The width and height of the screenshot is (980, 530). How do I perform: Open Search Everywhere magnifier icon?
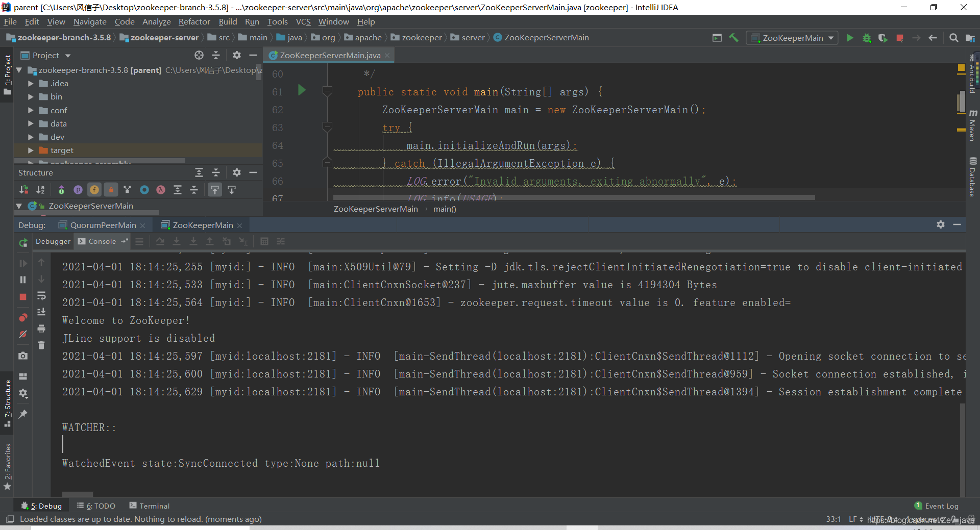(x=953, y=38)
